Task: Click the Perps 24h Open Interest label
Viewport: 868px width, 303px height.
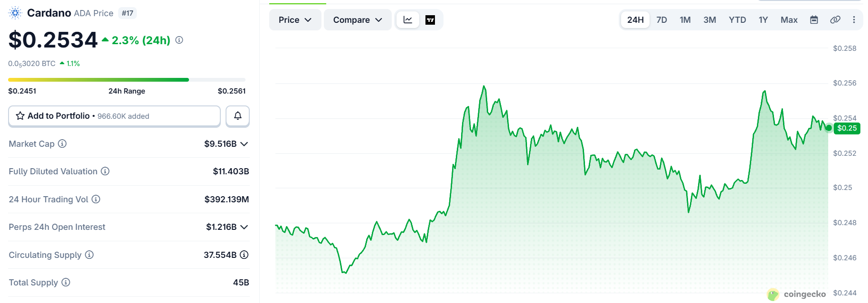Action: [57, 227]
